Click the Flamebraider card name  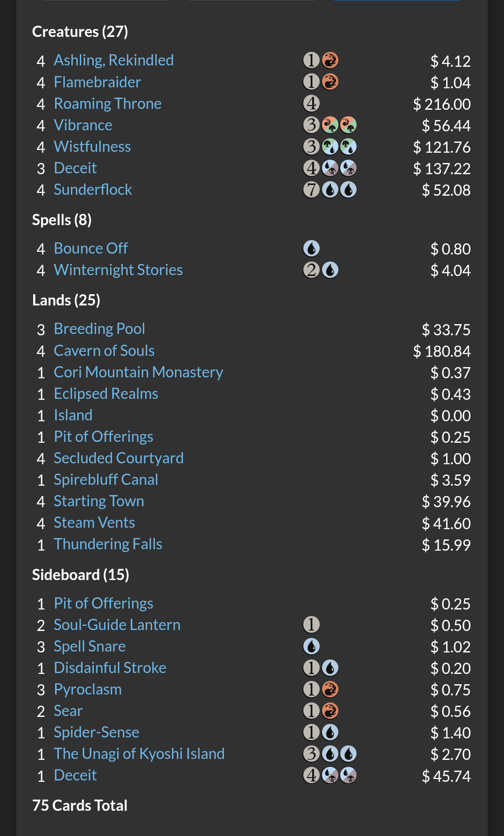97,82
